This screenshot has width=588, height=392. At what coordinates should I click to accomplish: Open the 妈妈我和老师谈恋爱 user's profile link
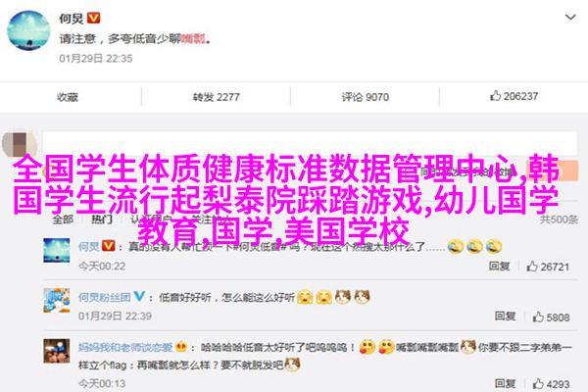click(125, 347)
